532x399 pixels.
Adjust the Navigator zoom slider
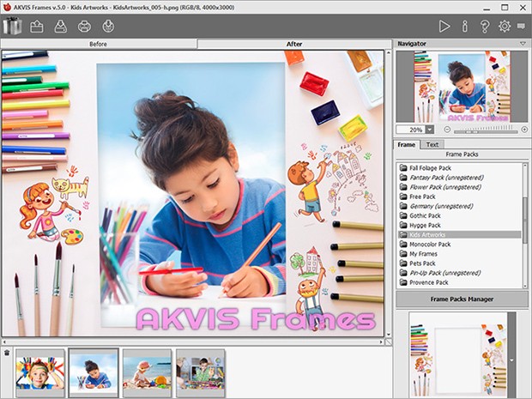(x=486, y=130)
